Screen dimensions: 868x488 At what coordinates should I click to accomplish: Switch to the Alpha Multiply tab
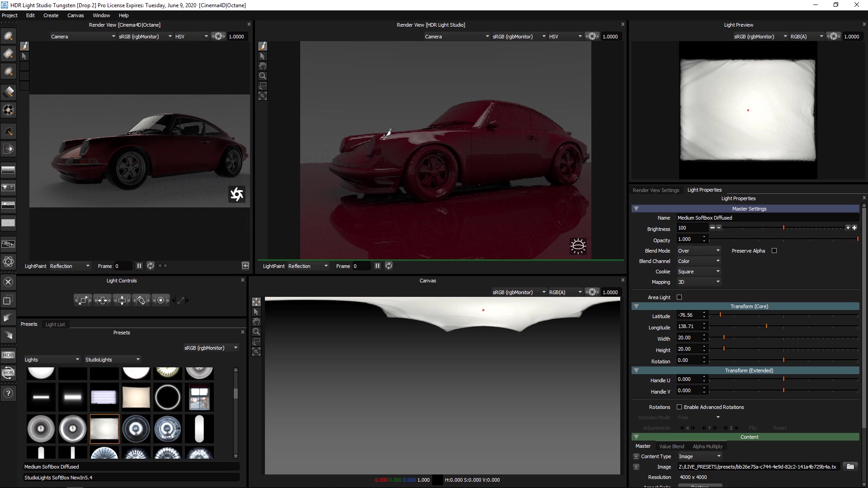coord(708,446)
